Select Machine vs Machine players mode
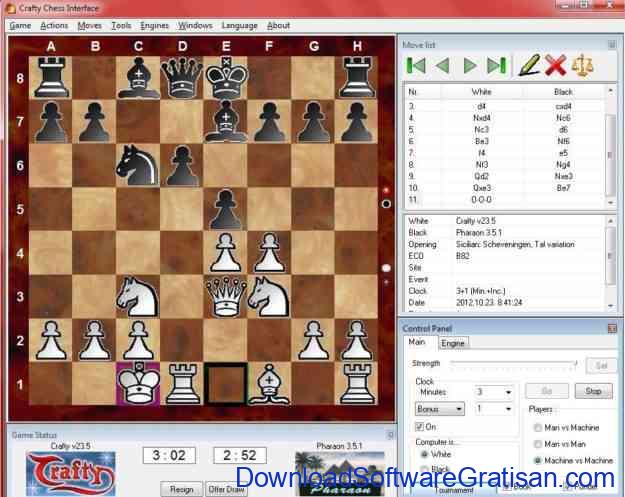This screenshot has height=497, width=625. pyautogui.click(x=538, y=460)
